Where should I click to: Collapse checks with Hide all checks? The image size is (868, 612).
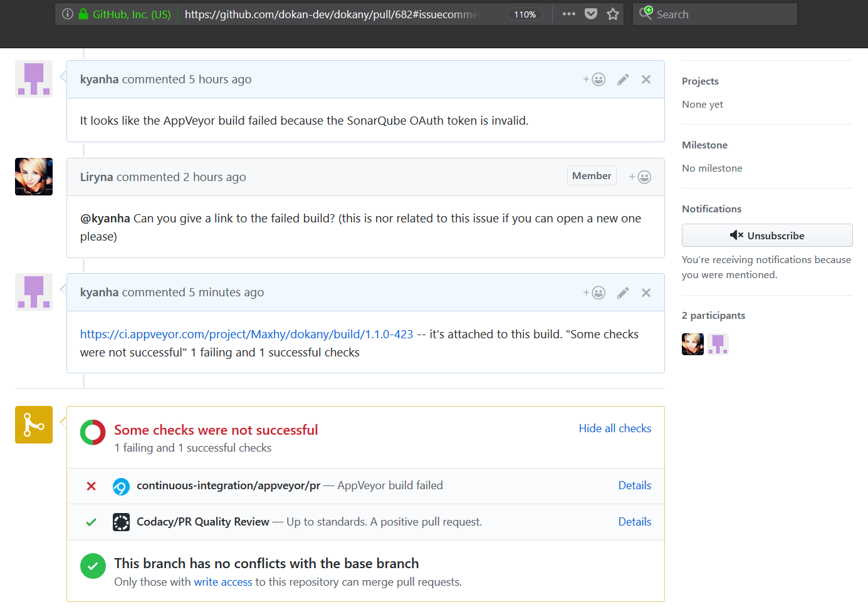615,428
